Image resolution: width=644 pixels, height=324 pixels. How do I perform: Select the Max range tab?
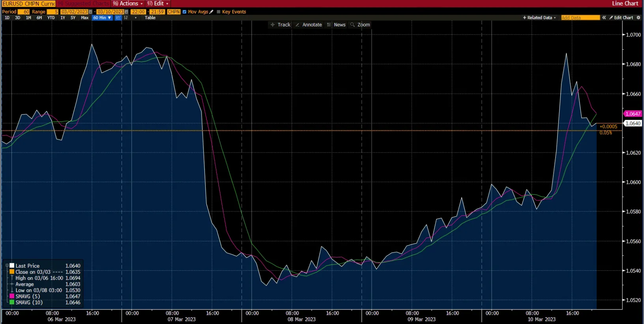84,18
